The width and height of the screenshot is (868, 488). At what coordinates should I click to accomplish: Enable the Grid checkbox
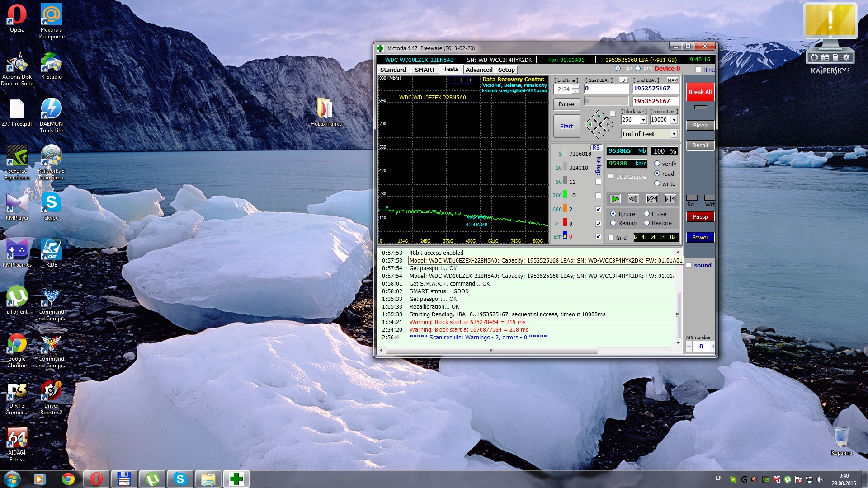pyautogui.click(x=611, y=238)
